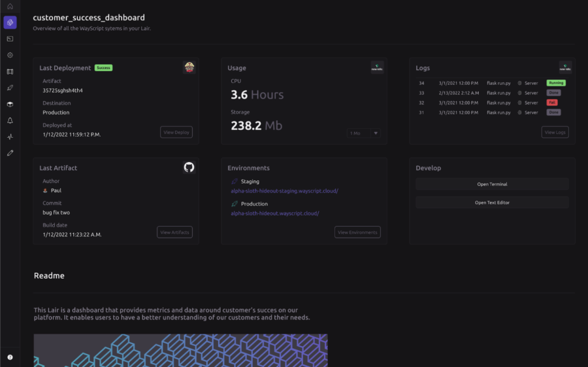
Task: Open the book/docs icon in sidebar
Action: [x=10, y=72]
